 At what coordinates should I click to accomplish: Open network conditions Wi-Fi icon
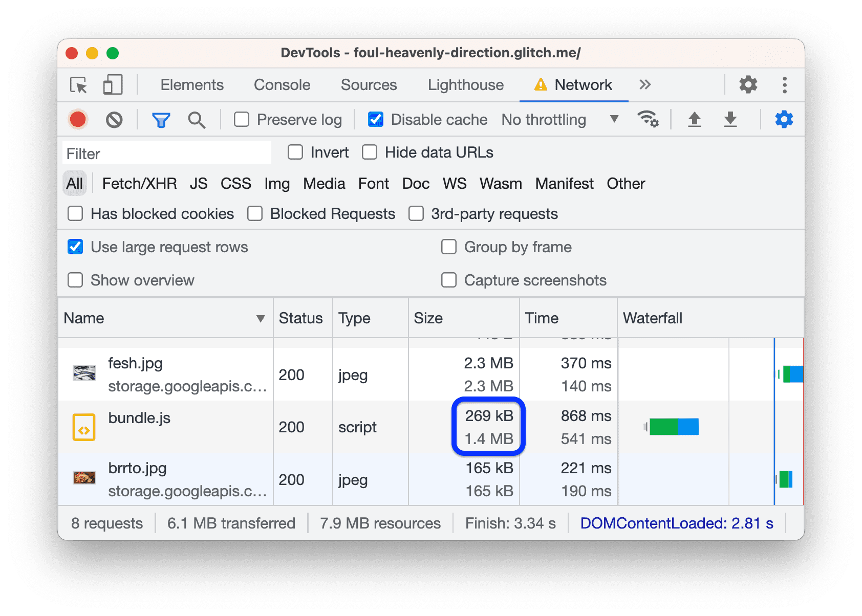pos(648,120)
